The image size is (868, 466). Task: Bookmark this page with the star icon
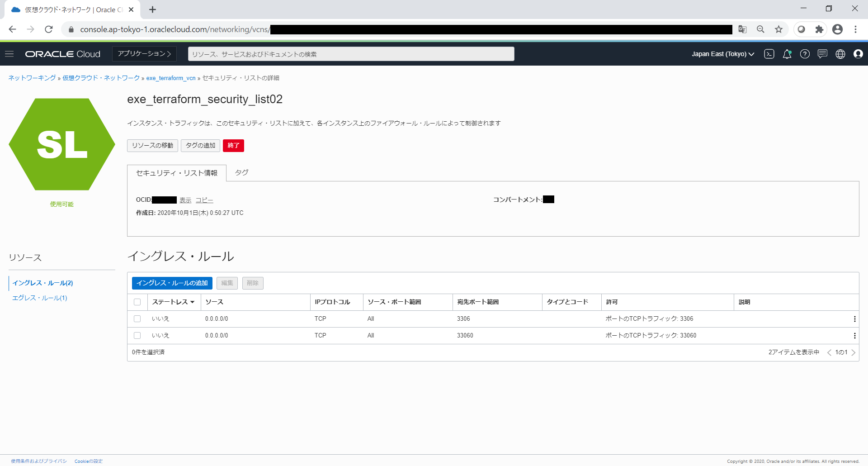tap(778, 29)
